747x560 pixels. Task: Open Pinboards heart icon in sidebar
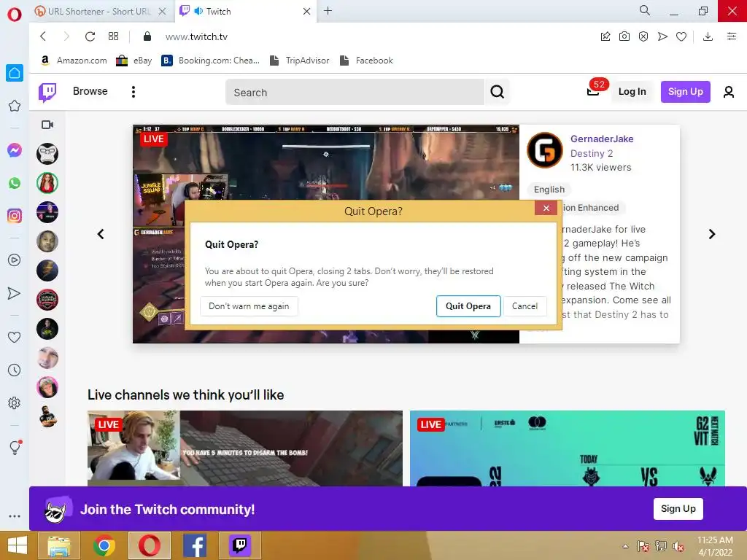pos(15,337)
